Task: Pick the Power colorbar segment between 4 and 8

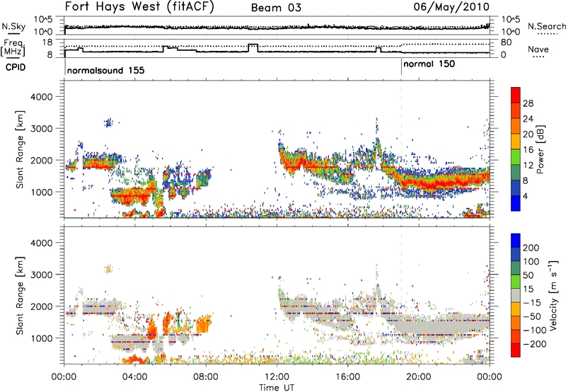Action: [x=516, y=188]
